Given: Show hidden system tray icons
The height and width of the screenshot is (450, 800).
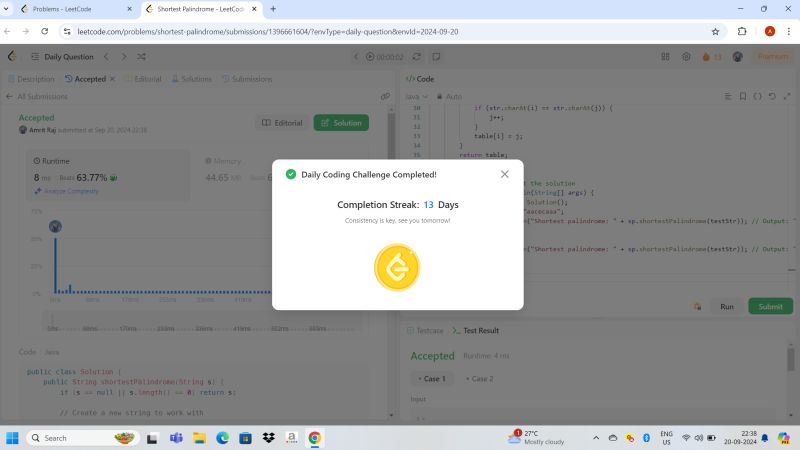Looking at the screenshot, I should [x=595, y=438].
